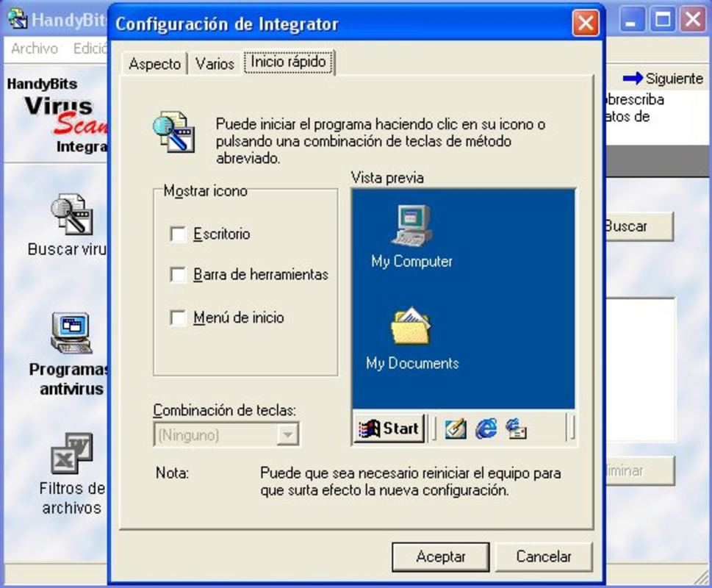Click the Cancelar button
This screenshot has height=588, width=712.
click(544, 556)
